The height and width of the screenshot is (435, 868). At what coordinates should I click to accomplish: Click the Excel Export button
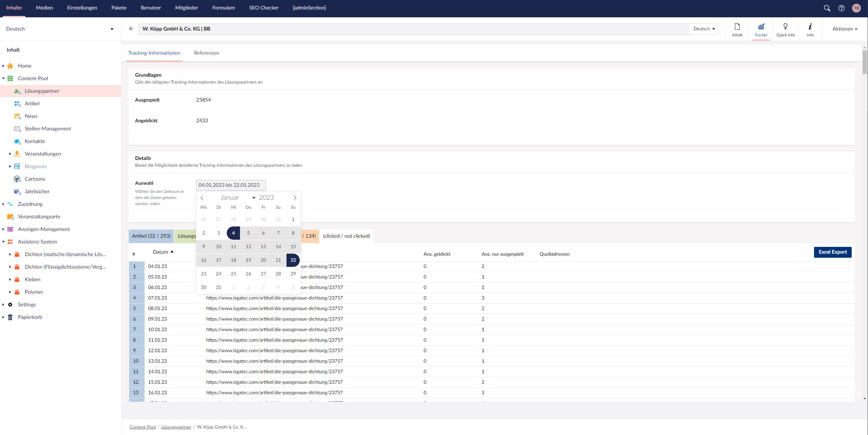(x=832, y=252)
